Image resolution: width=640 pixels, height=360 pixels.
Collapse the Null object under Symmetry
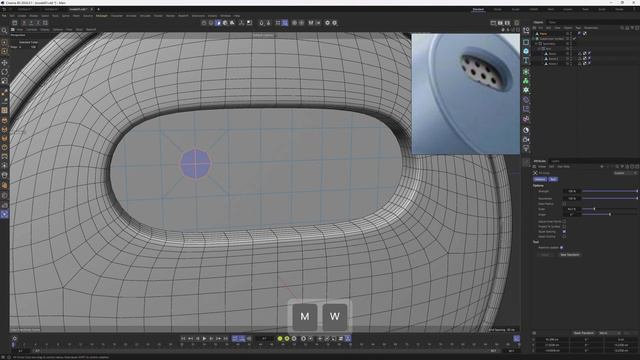539,49
